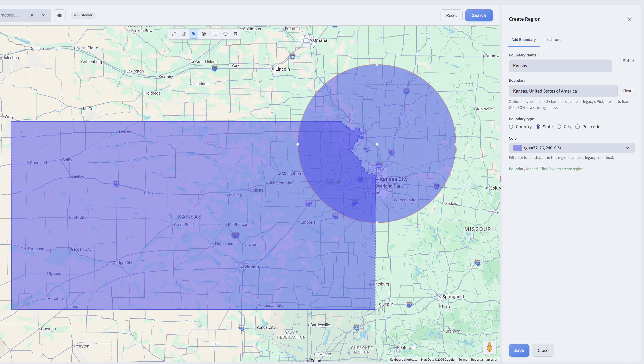Clear the search box with the X
Image resolution: width=644 pixels, height=364 pixels.
[32, 15]
